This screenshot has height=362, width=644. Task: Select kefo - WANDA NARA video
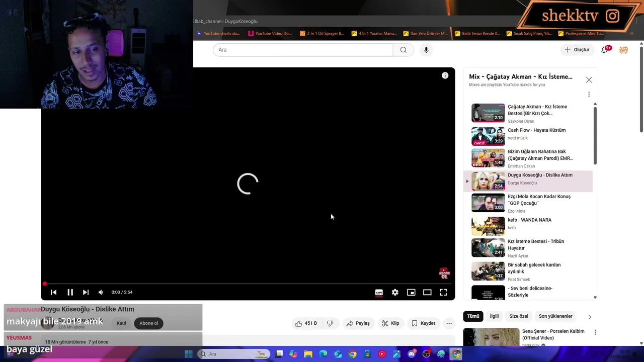(528, 226)
